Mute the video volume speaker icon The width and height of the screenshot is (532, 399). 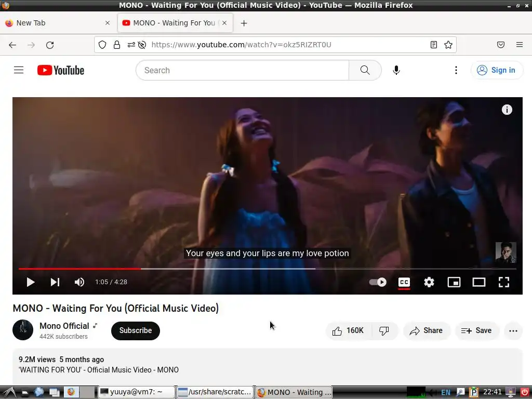pyautogui.click(x=79, y=282)
